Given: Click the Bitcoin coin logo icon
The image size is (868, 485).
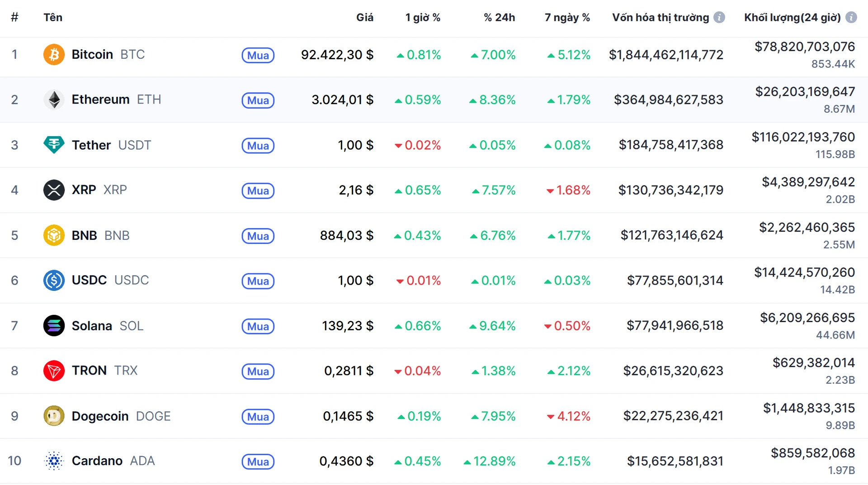Looking at the screenshot, I should point(54,55).
